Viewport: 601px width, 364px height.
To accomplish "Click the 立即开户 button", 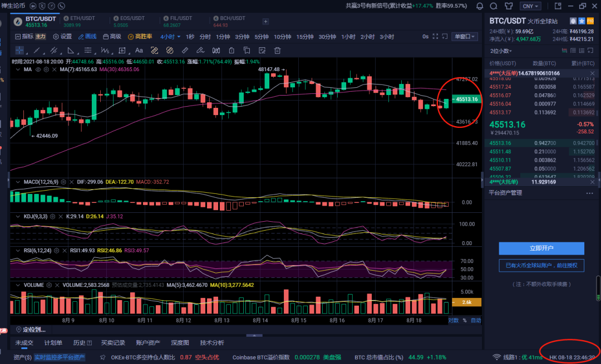I will point(541,248).
